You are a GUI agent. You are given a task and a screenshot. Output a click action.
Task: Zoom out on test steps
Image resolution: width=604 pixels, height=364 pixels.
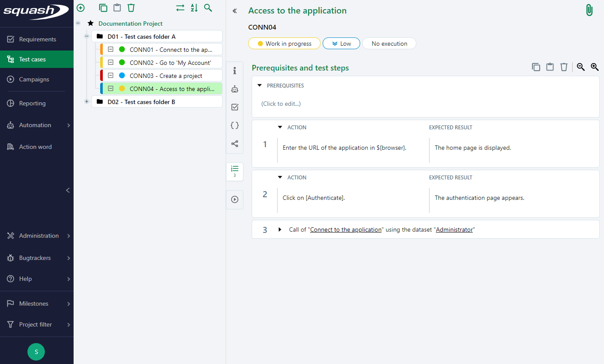click(x=580, y=67)
